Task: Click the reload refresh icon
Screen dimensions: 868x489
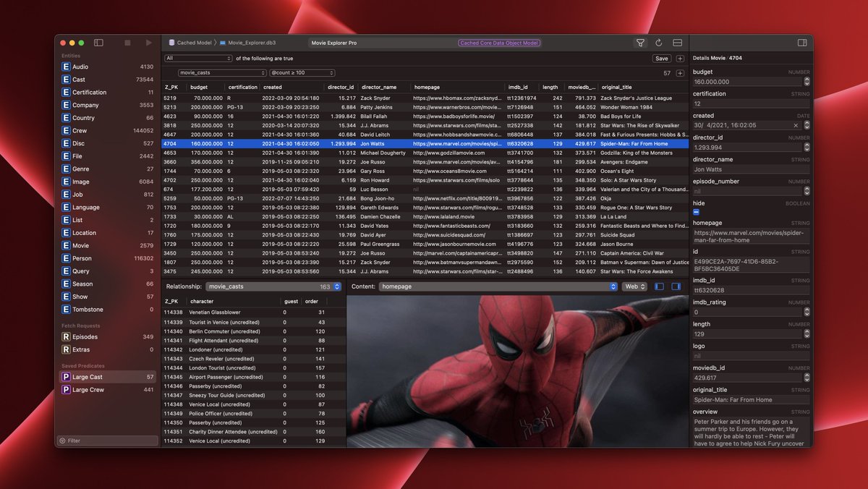Action: (659, 43)
